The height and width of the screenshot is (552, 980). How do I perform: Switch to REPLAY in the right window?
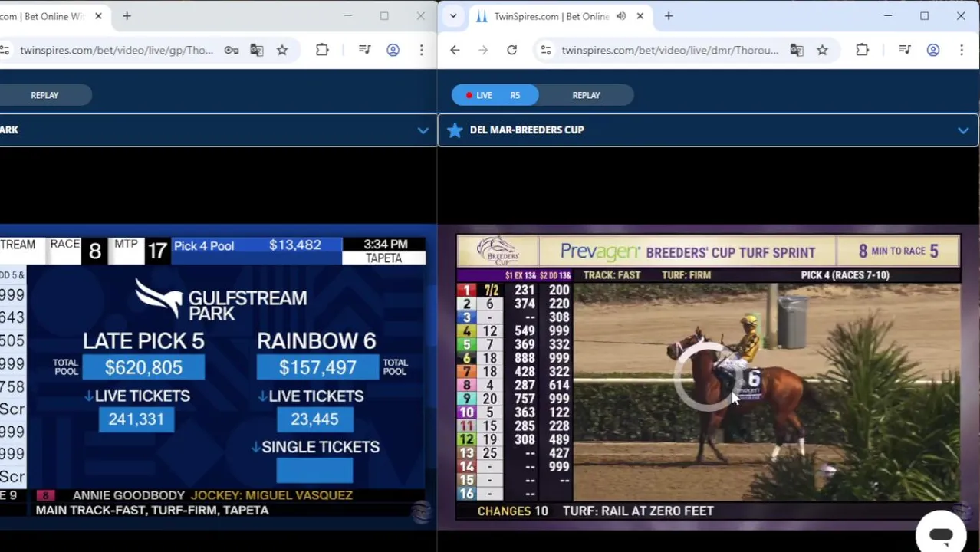click(x=586, y=95)
